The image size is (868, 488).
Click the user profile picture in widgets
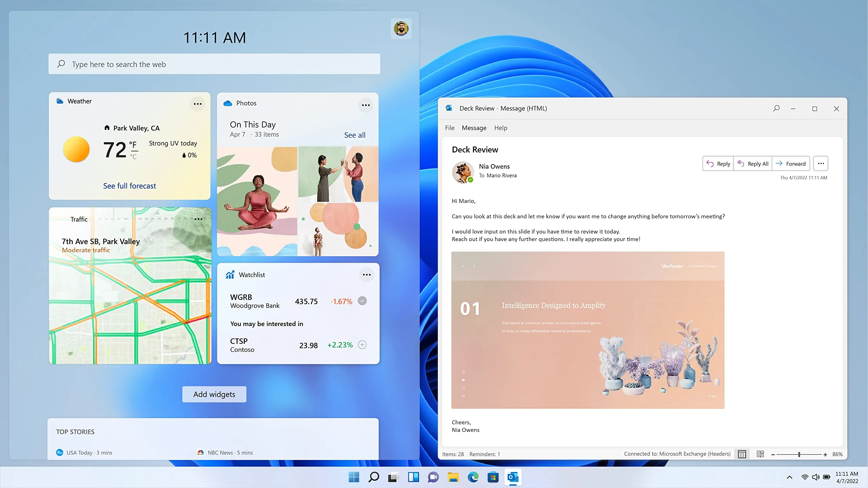point(401,28)
